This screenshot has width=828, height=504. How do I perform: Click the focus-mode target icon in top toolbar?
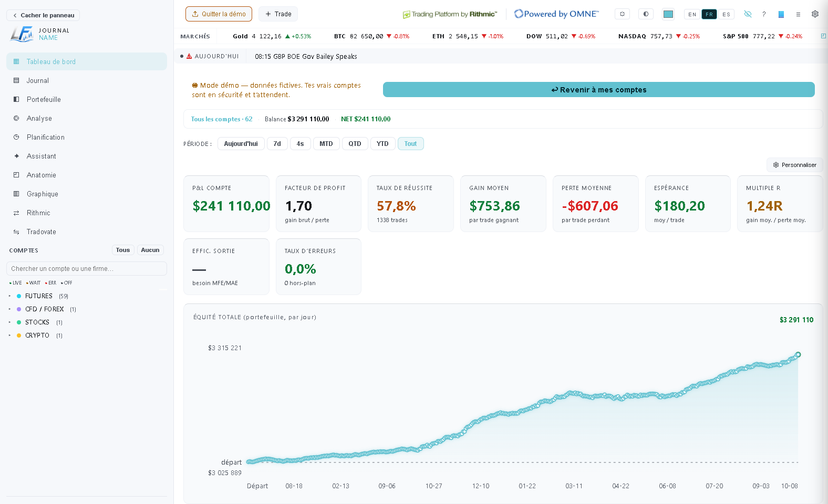tap(622, 14)
